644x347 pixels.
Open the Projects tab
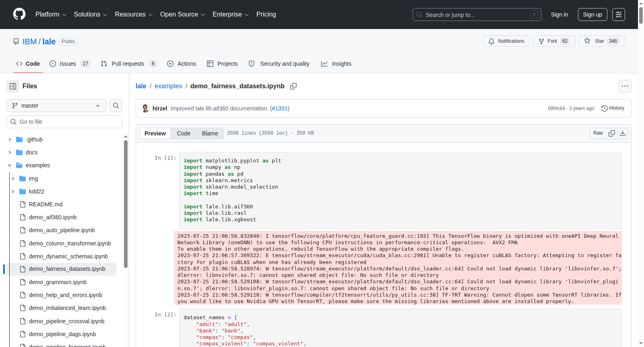[222, 64]
